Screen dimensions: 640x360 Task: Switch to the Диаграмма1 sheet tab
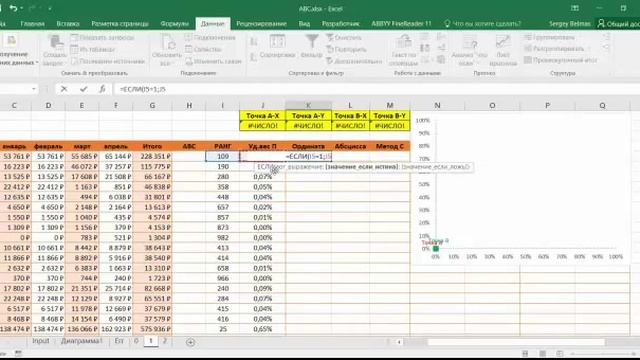(82, 341)
